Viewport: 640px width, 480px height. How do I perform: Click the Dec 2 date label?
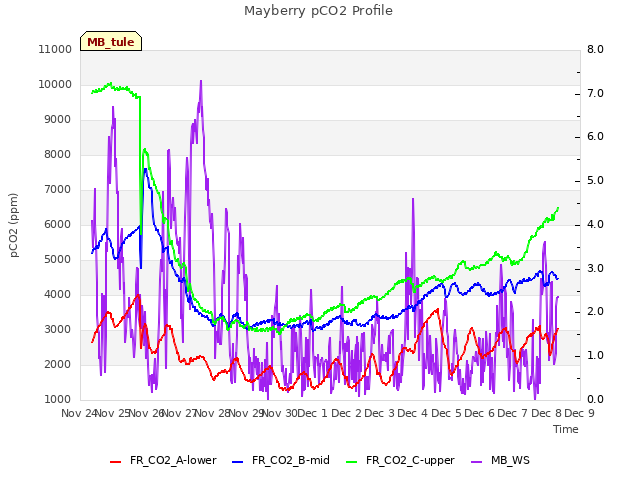(346, 413)
